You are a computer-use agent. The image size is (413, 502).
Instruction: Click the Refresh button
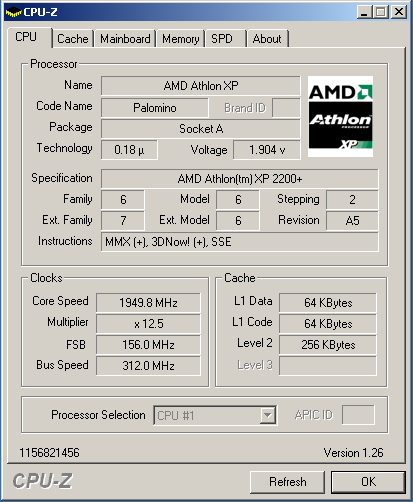click(287, 482)
